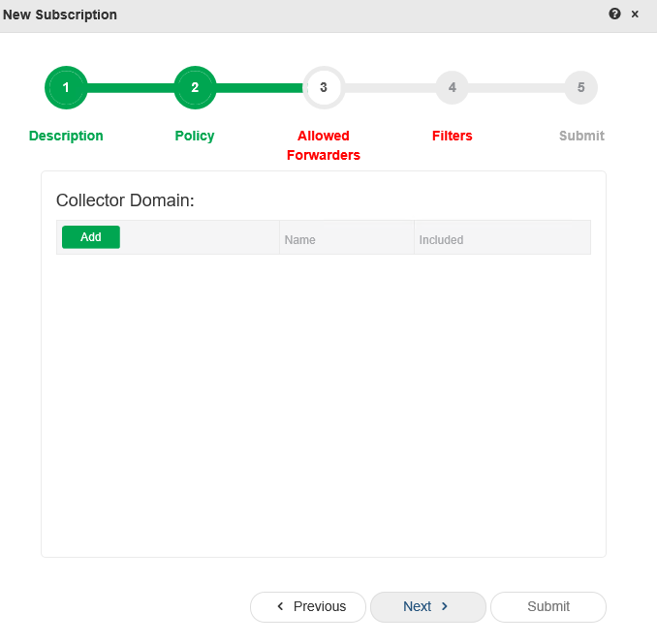Click the gray Submit step label
The image size is (657, 644).
pyautogui.click(x=581, y=136)
